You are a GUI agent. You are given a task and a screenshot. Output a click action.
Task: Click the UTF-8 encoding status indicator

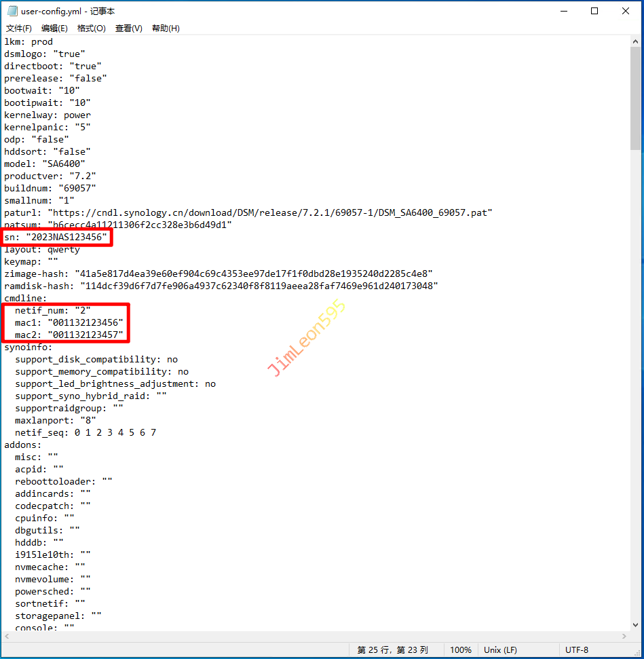point(577,649)
